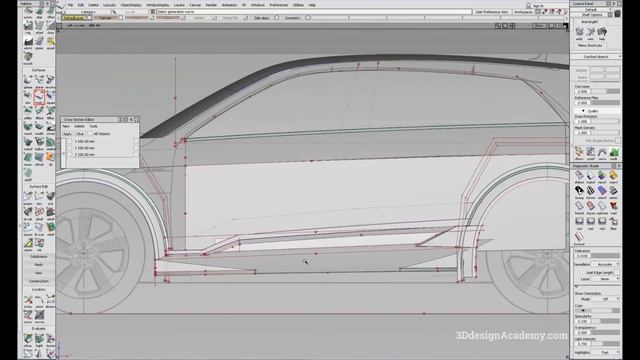640x360 pixels.
Task: Toggle the DefaultLayer visibility checkbox
Action: point(89,18)
